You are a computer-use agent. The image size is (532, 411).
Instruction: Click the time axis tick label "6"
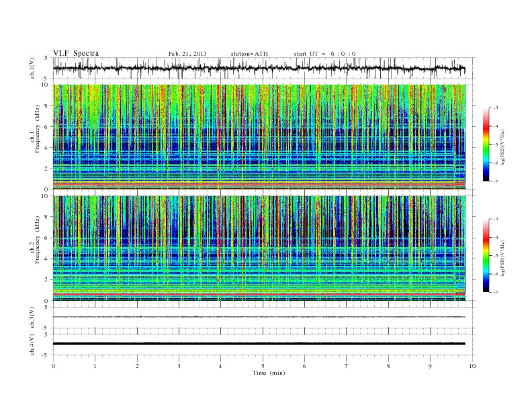305,366
